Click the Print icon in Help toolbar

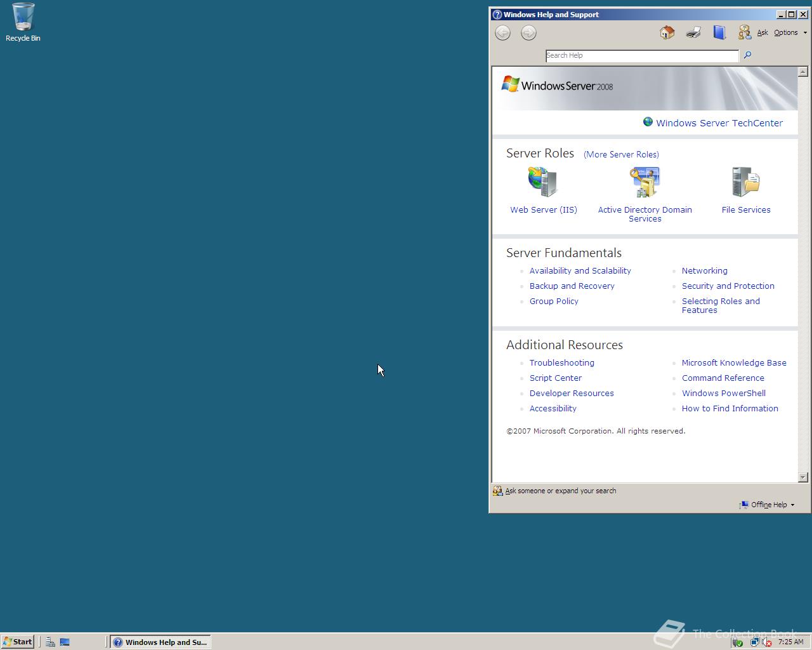[x=693, y=32]
